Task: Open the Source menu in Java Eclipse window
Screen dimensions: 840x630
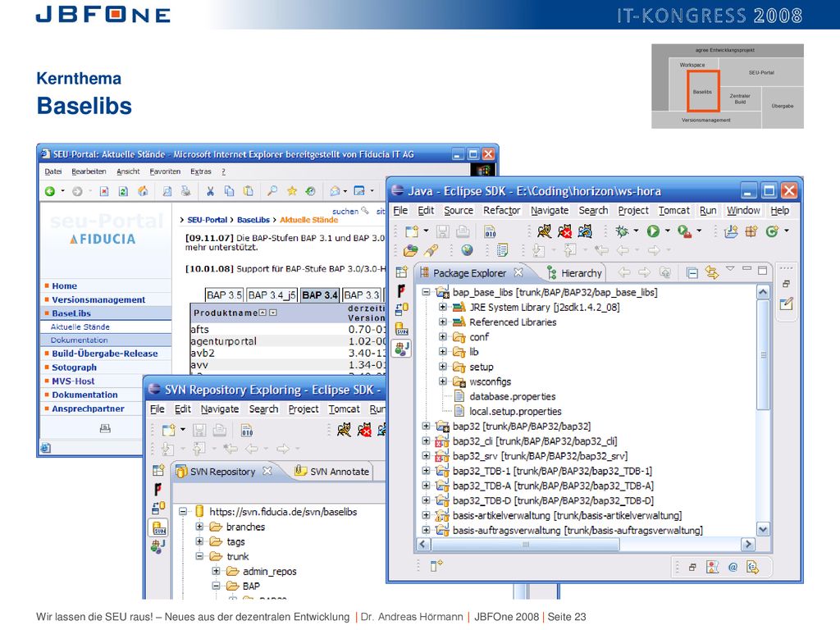Action: coord(459,211)
